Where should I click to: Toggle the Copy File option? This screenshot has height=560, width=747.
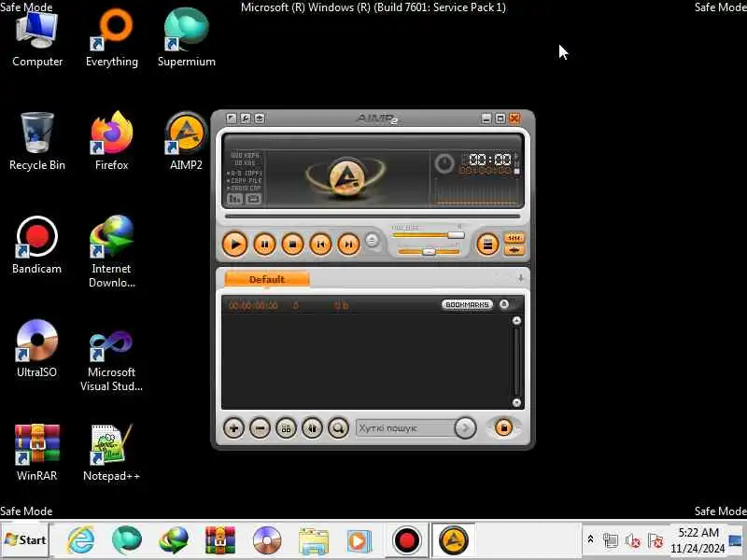click(x=245, y=180)
